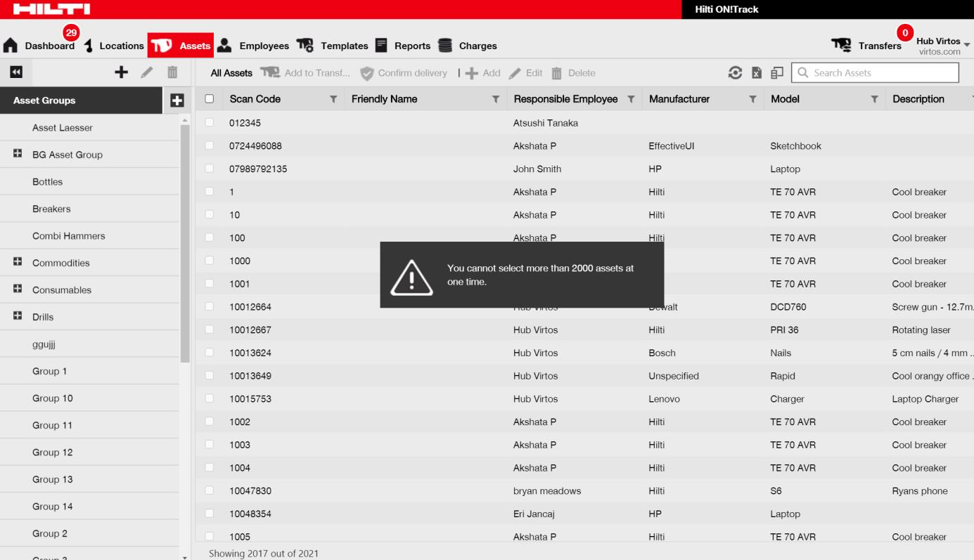
Task: Expand the Commodities group
Action: click(x=17, y=262)
